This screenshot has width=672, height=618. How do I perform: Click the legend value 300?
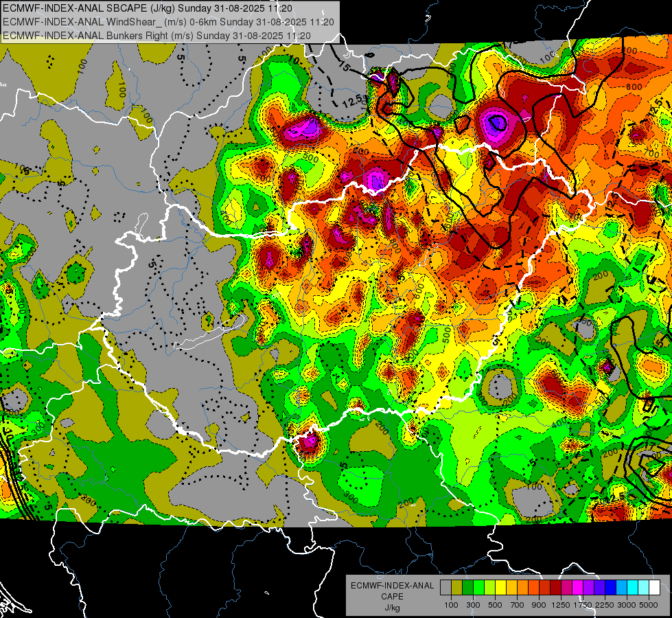(x=473, y=605)
